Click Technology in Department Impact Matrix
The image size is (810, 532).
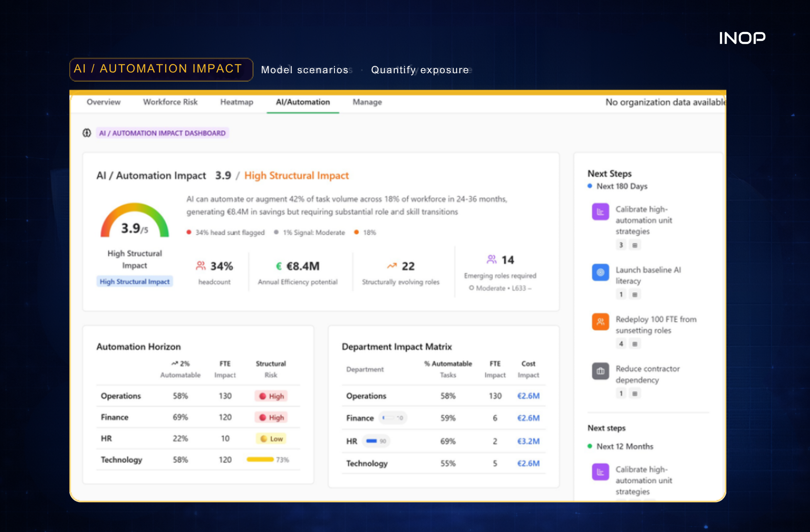(367, 463)
